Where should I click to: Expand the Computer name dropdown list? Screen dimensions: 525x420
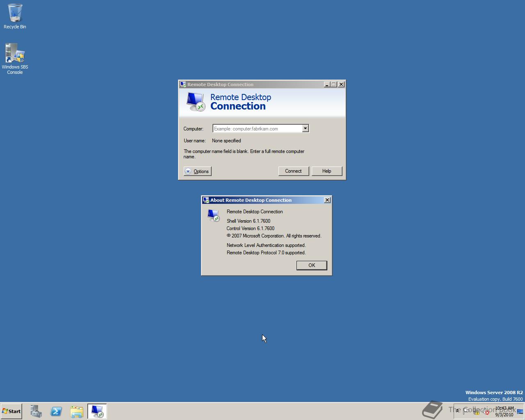305,129
